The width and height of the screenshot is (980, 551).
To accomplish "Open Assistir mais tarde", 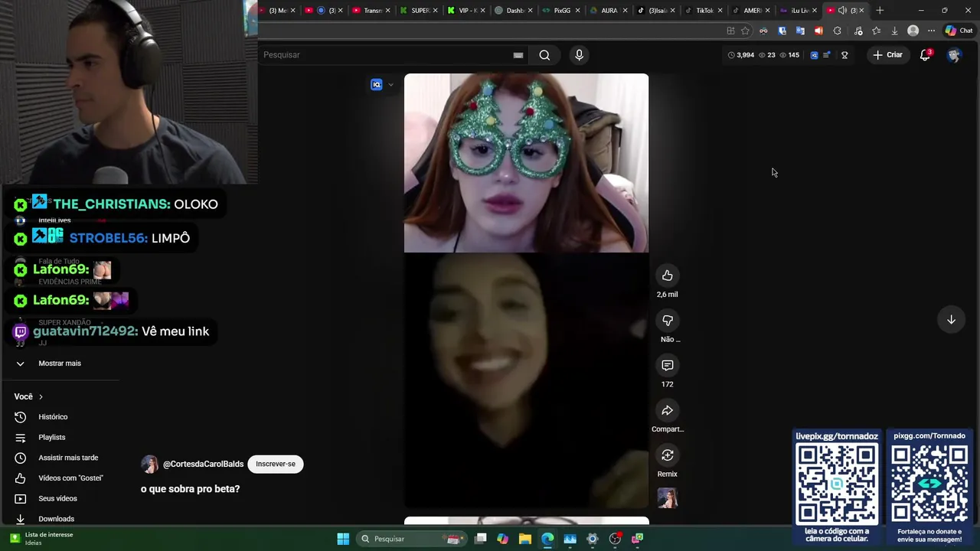I will click(68, 458).
